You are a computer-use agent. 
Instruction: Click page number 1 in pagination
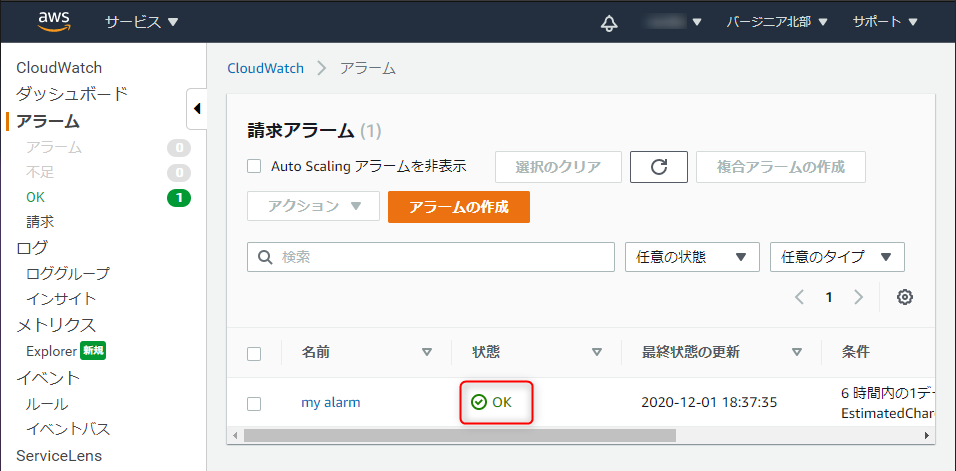[x=829, y=297]
